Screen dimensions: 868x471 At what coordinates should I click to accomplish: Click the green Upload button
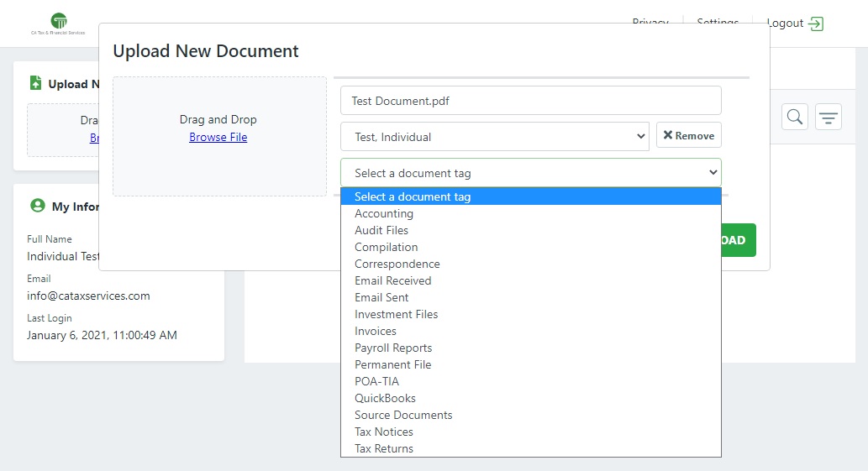pos(739,240)
